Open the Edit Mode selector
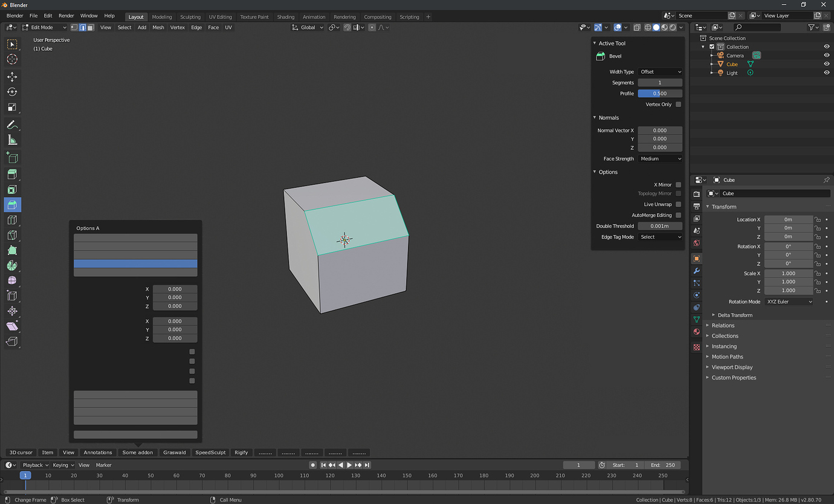Screen dimensions: 834x504 click(44, 27)
